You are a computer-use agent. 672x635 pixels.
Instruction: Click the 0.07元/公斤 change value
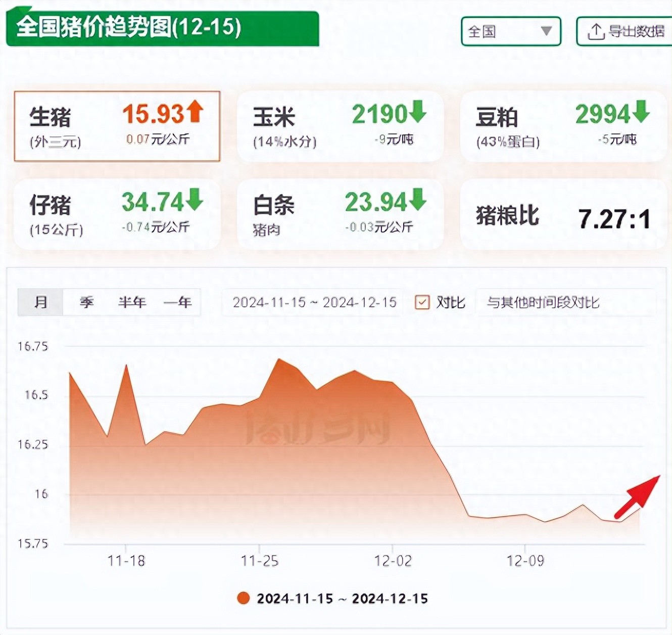[x=158, y=139]
